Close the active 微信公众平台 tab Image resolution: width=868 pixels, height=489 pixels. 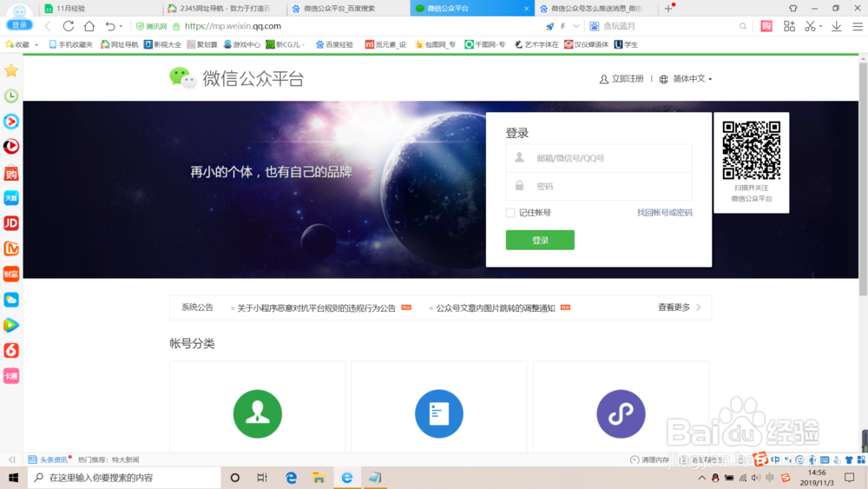coord(527,9)
